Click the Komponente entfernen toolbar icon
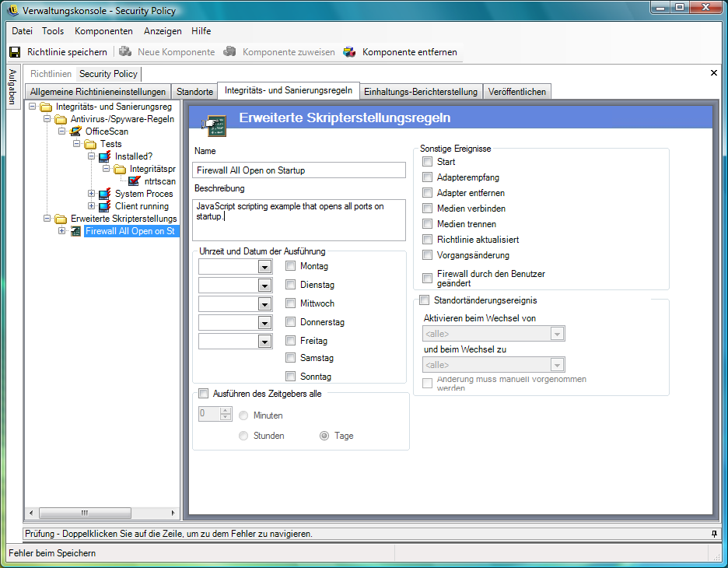 tap(349, 51)
